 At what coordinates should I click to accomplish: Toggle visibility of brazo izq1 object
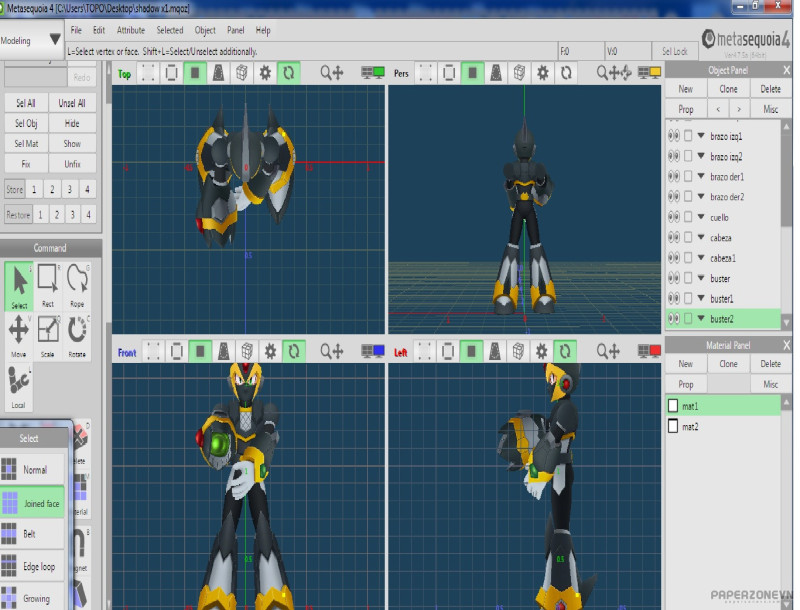tap(673, 136)
